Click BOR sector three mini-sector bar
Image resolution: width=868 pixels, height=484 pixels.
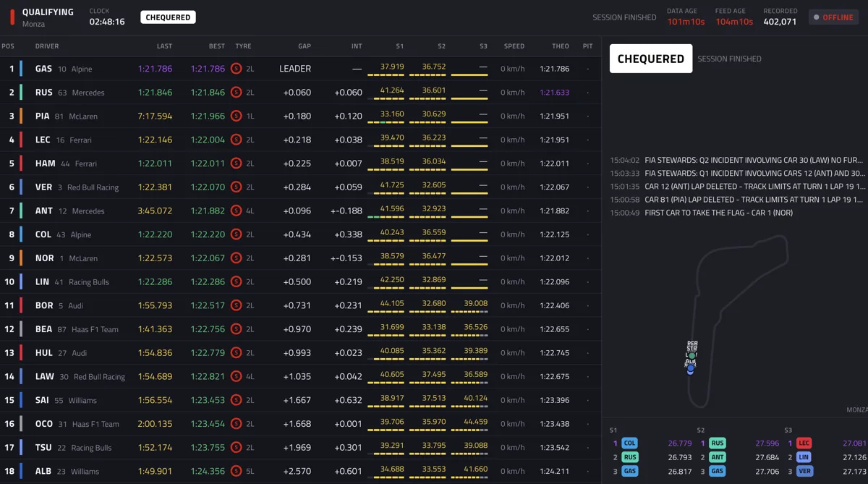pos(469,312)
